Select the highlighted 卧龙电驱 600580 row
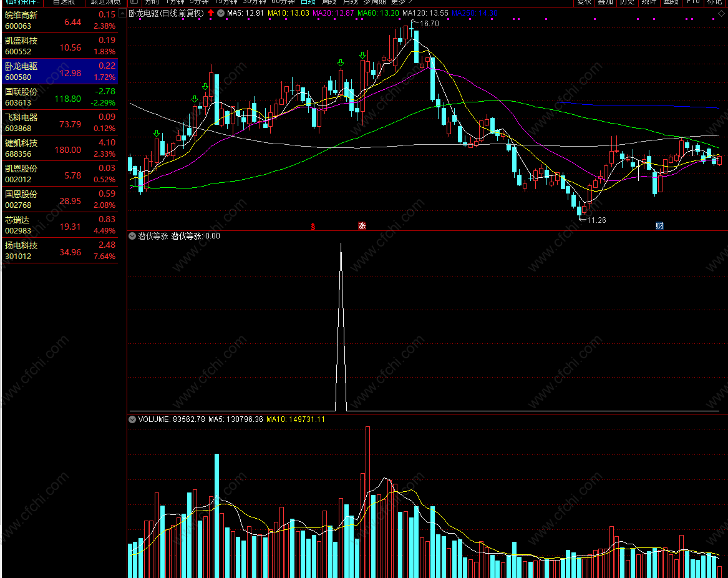This screenshot has height=578, width=728. point(60,72)
